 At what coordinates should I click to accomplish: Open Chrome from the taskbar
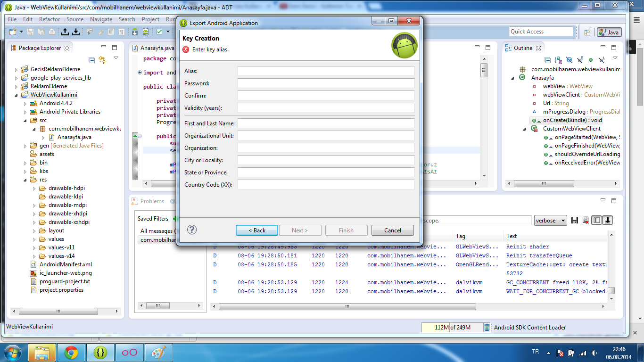point(71,352)
